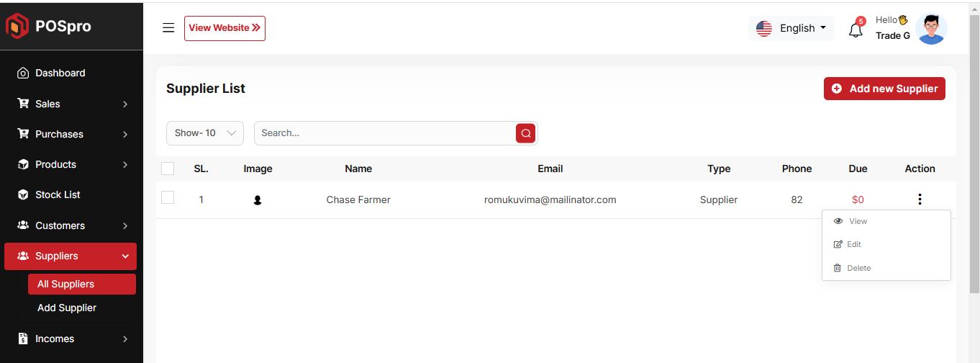Click into the Search input field
The width and height of the screenshot is (980, 363).
385,133
